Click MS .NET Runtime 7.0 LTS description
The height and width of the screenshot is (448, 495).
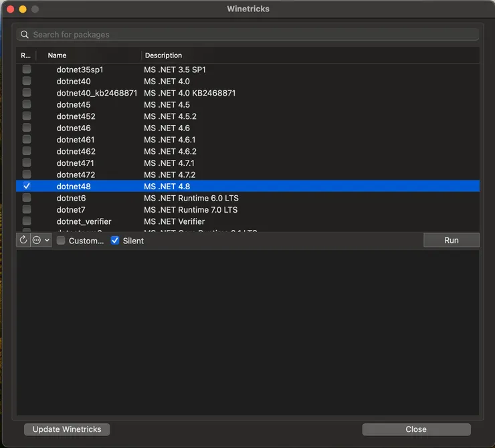(191, 210)
